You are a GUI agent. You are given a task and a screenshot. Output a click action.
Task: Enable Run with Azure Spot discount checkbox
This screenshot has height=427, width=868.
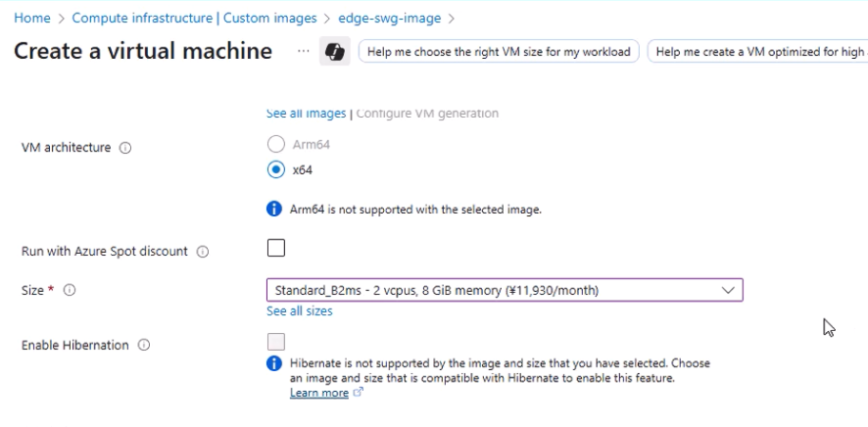(276, 249)
